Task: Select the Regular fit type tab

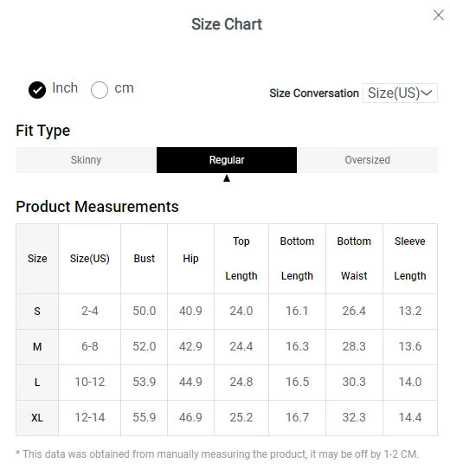Action: pos(227,160)
